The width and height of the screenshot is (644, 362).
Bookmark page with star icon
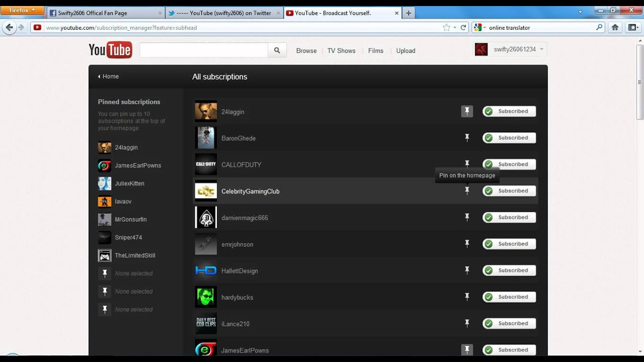[446, 28]
